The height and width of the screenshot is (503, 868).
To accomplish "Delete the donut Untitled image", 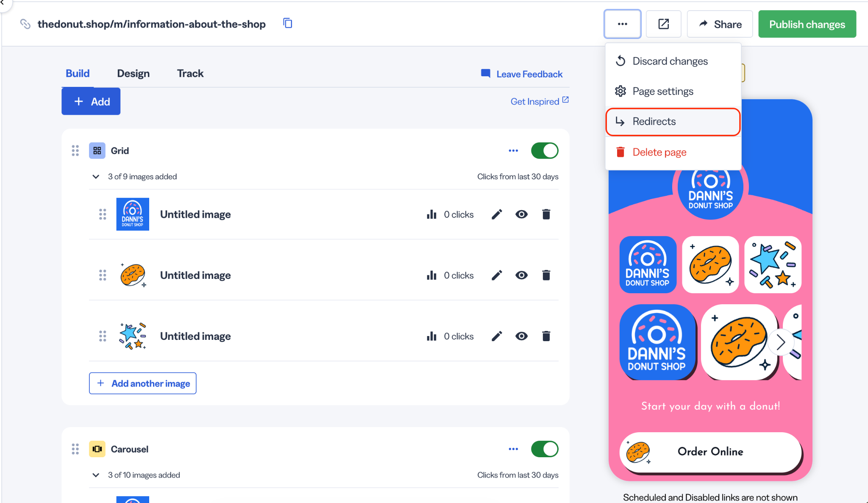I will coord(546,275).
